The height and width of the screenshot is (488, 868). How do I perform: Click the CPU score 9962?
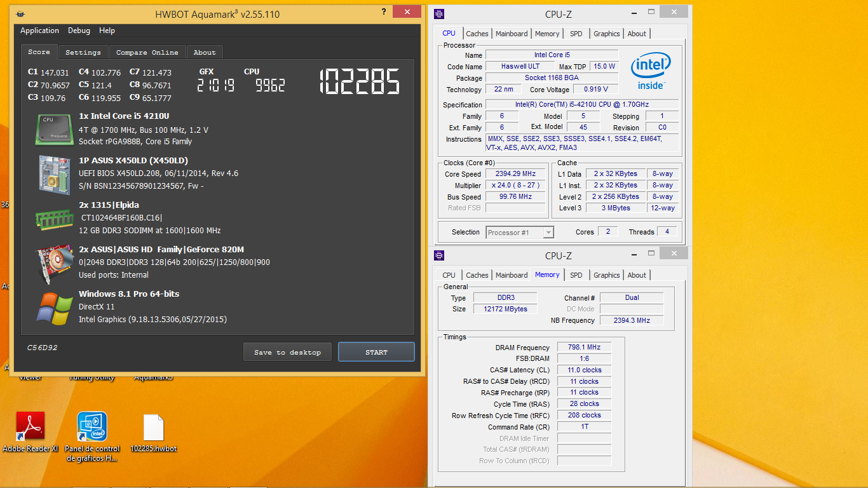pyautogui.click(x=270, y=85)
